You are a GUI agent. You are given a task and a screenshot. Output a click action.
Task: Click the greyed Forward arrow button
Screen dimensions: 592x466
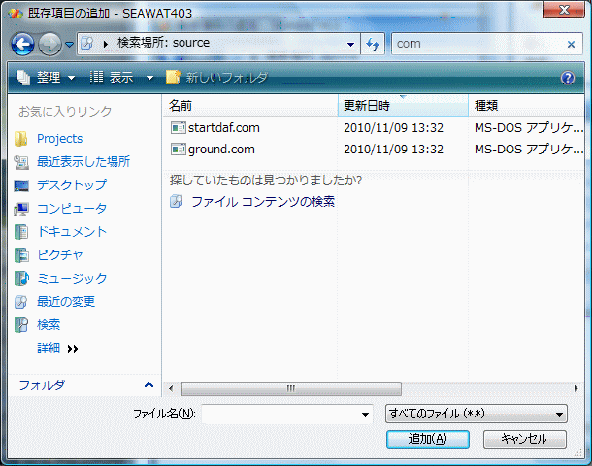(50, 44)
